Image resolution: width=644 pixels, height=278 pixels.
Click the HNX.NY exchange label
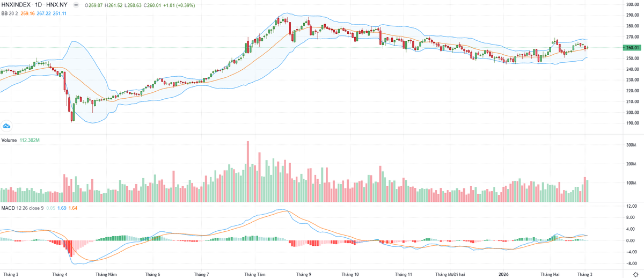(x=57, y=4)
